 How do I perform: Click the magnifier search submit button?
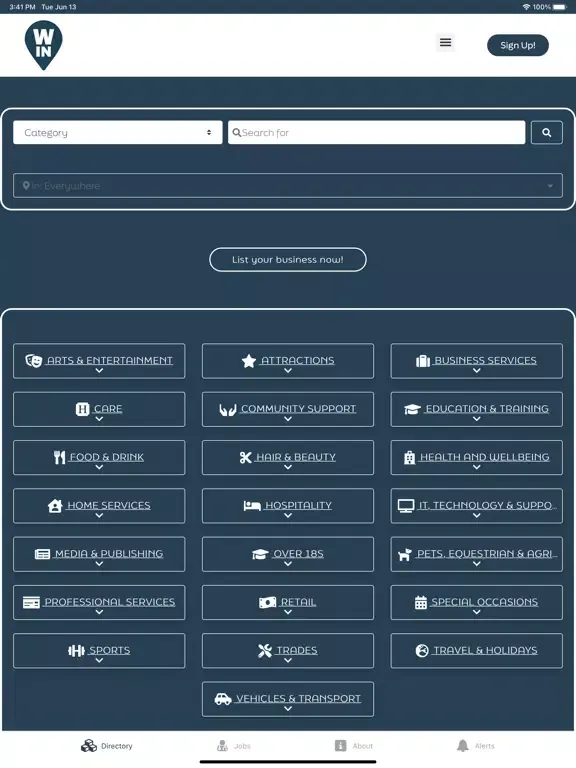547,132
